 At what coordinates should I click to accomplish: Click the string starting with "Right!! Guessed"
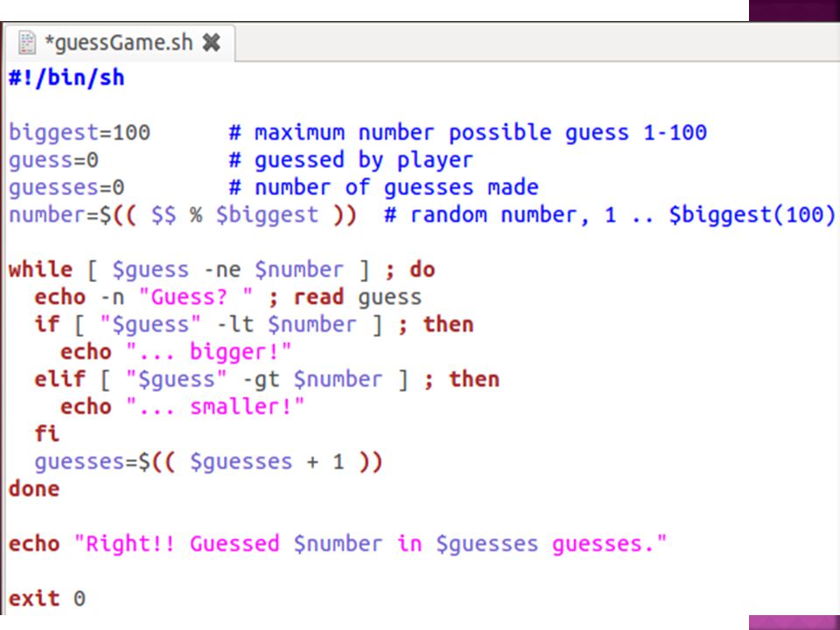click(370, 543)
